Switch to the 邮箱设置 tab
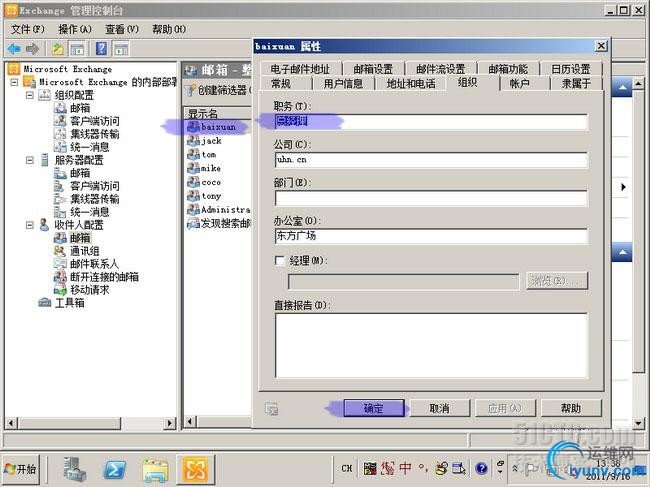Screen dimensions: 650x487 coord(373,69)
